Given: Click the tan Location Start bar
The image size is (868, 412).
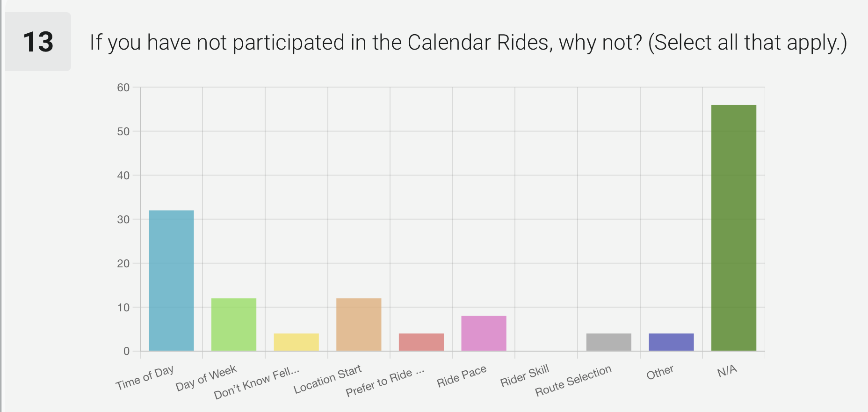Looking at the screenshot, I should 359,324.
